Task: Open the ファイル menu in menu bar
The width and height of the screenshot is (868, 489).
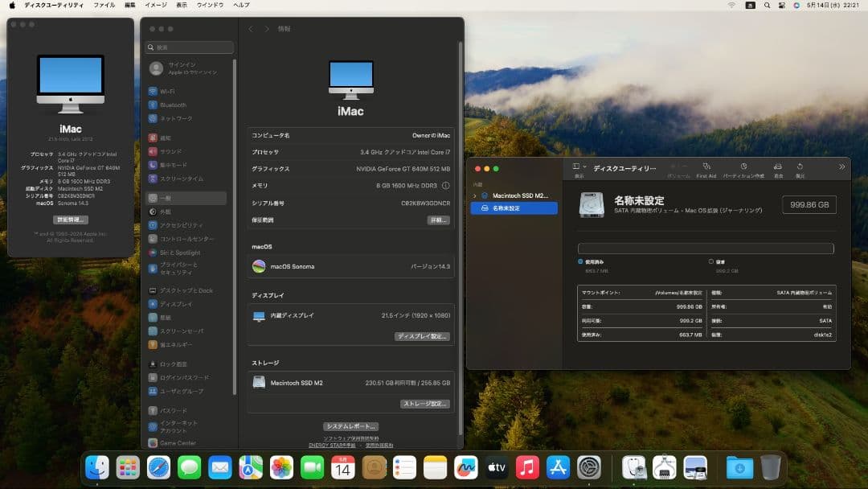Action: [104, 5]
